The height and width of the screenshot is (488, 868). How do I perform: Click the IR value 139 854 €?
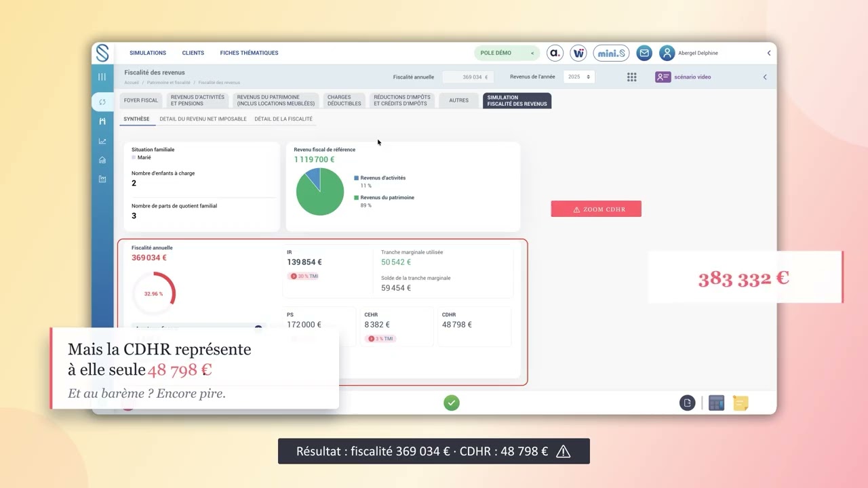point(304,262)
